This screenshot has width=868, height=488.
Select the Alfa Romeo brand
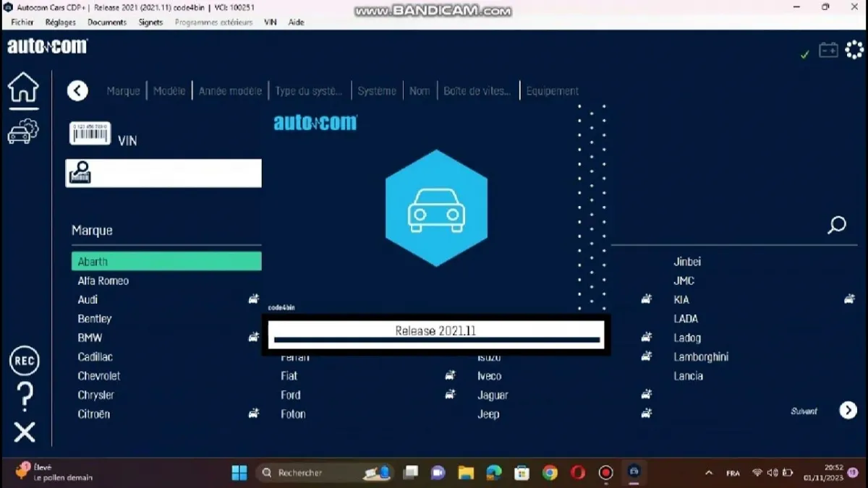103,281
